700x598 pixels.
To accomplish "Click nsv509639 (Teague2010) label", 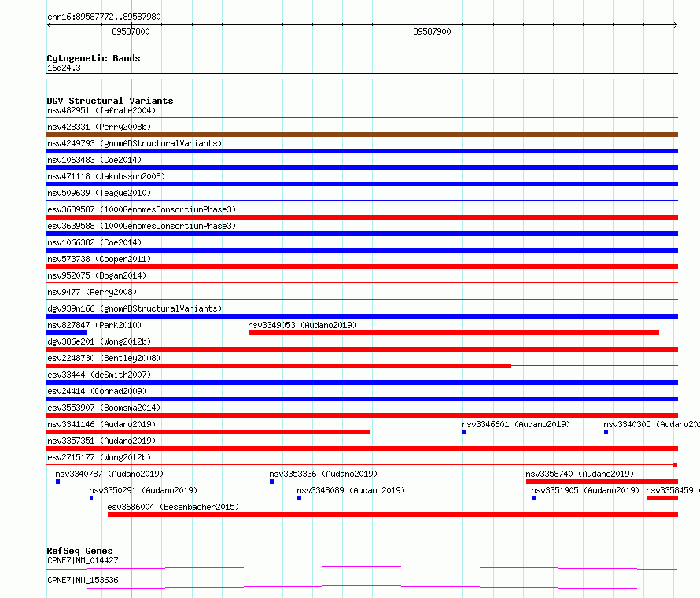I will [x=99, y=193].
